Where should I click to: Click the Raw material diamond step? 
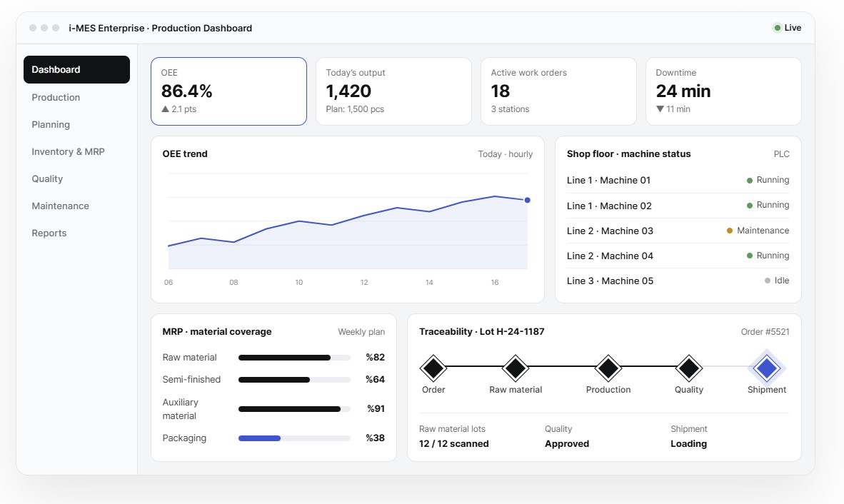click(516, 368)
